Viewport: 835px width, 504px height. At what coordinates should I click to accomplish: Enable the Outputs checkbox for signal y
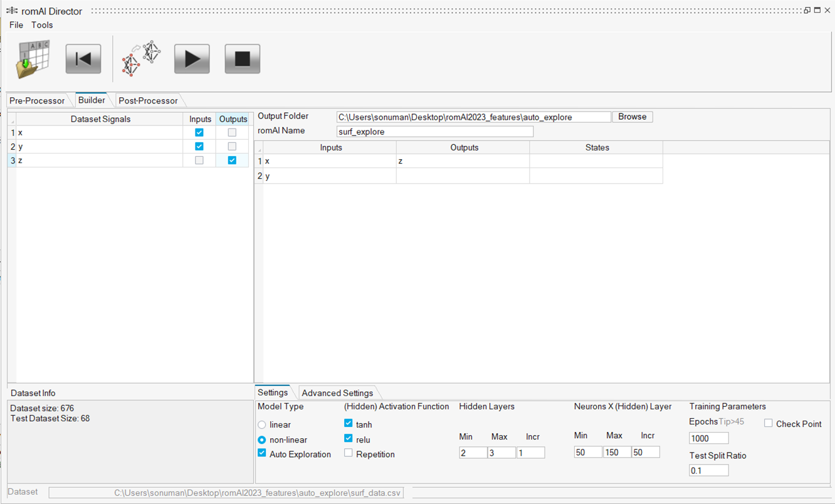(232, 146)
